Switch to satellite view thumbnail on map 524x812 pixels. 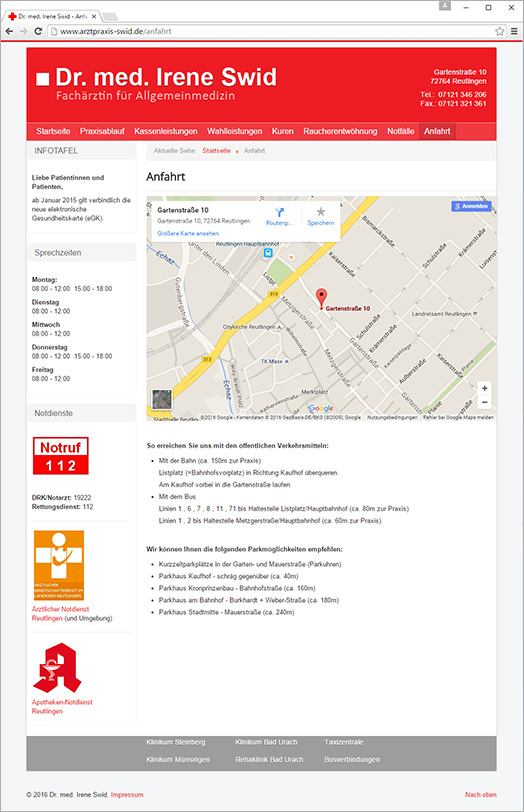point(162,399)
